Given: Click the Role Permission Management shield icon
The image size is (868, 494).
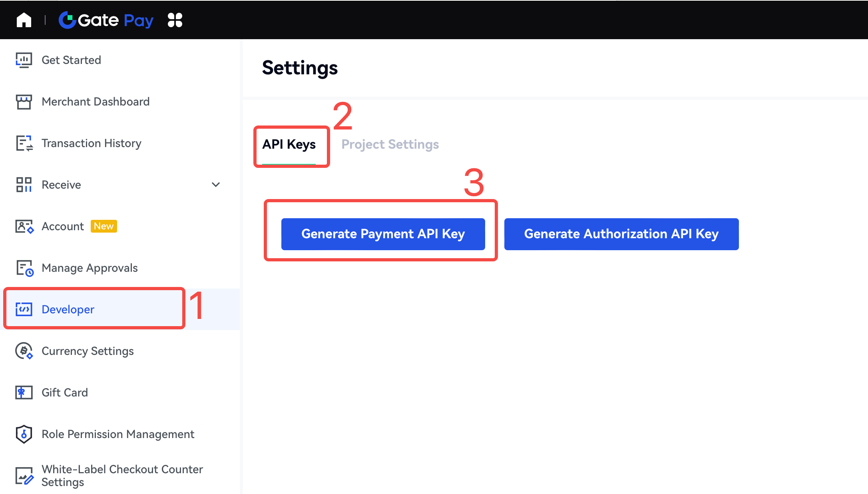Looking at the screenshot, I should (24, 434).
